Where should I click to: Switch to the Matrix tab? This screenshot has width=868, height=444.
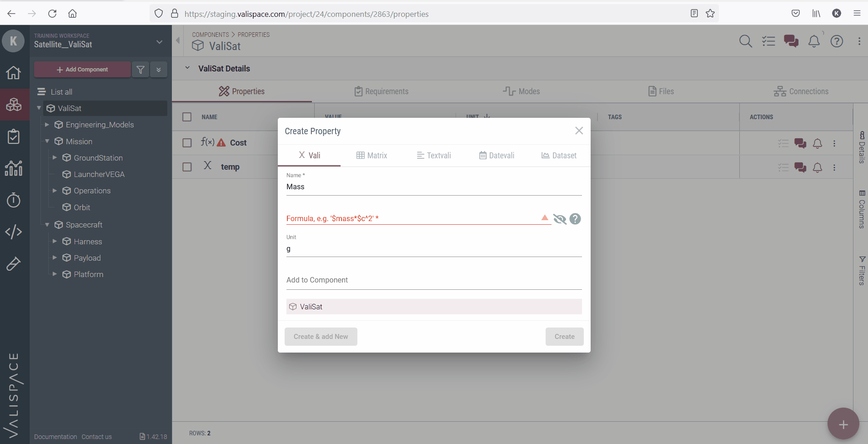(x=371, y=156)
